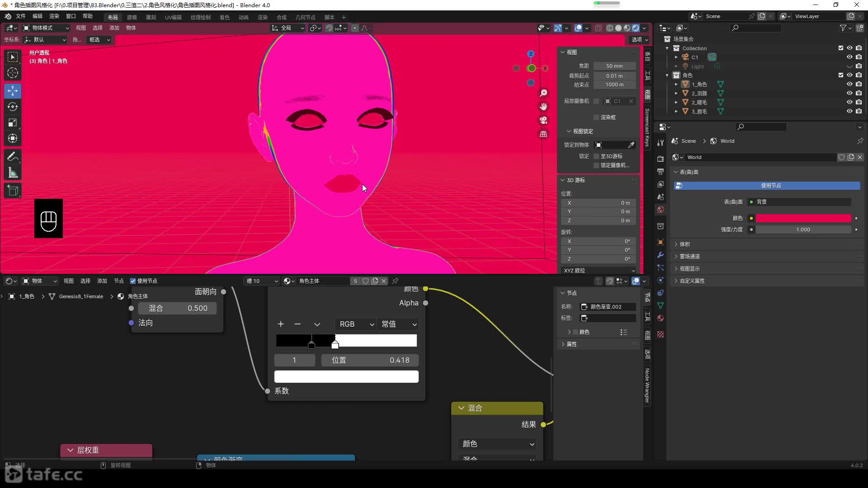Open the Output properties tab

click(x=660, y=172)
